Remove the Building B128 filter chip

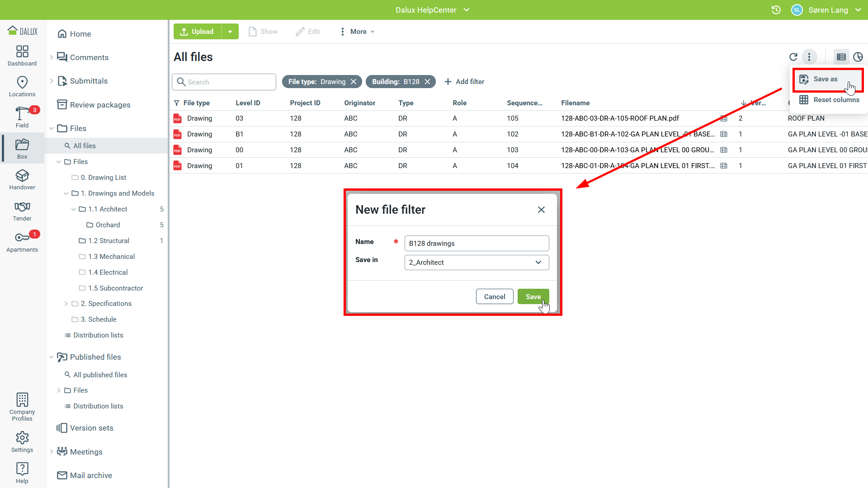[x=427, y=82]
